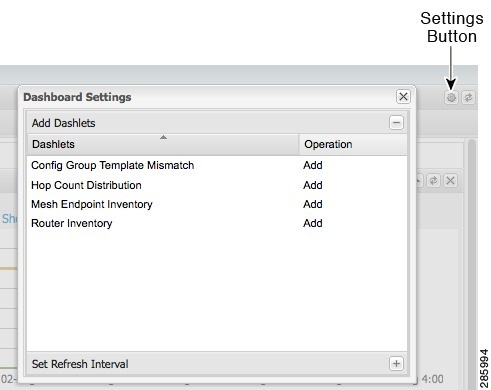
Task: Close the background dashlet with X icon
Action: [450, 181]
